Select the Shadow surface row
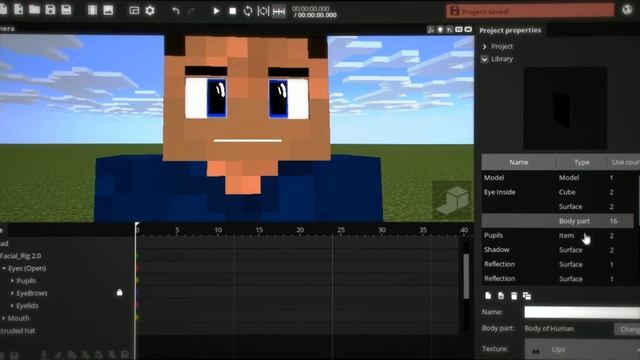The height and width of the screenshot is (360, 640). [558, 250]
